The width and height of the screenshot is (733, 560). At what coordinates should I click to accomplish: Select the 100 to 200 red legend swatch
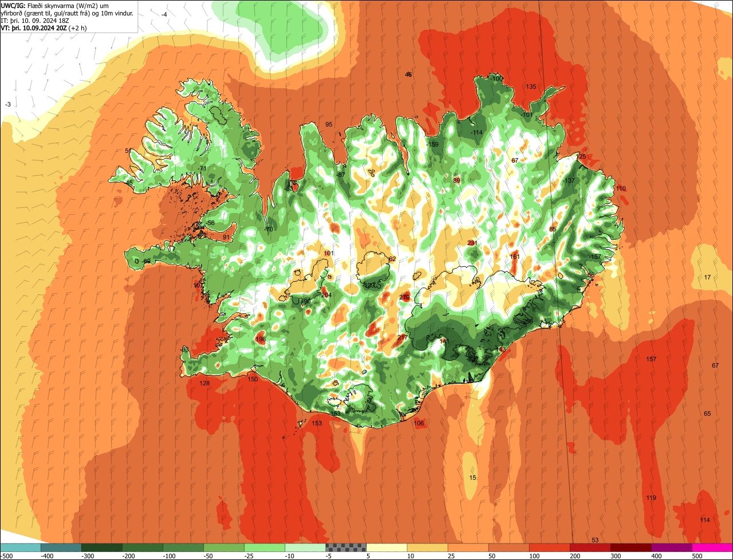[x=549, y=547]
